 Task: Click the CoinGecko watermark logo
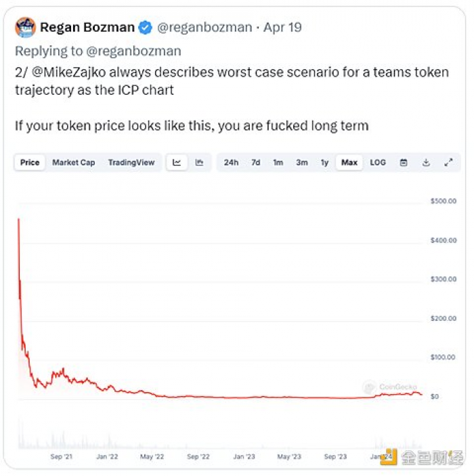point(390,387)
